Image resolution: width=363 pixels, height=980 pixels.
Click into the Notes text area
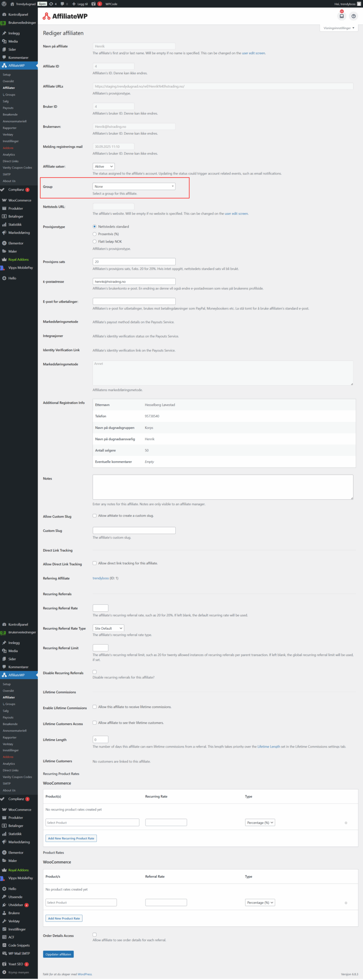(222, 487)
